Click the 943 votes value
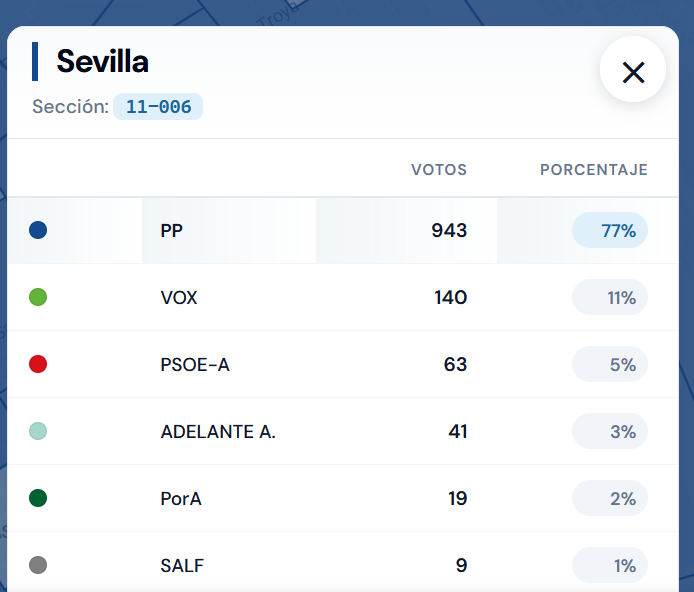The width and height of the screenshot is (694, 592). coord(449,231)
